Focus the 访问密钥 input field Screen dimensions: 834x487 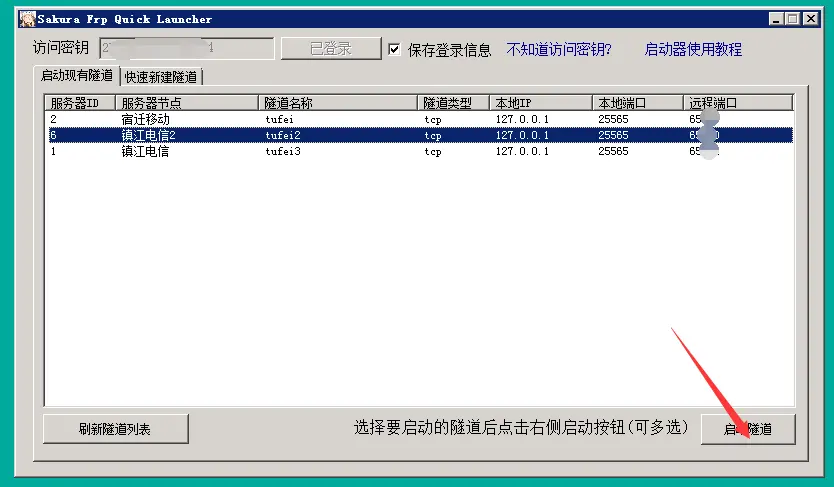point(187,48)
